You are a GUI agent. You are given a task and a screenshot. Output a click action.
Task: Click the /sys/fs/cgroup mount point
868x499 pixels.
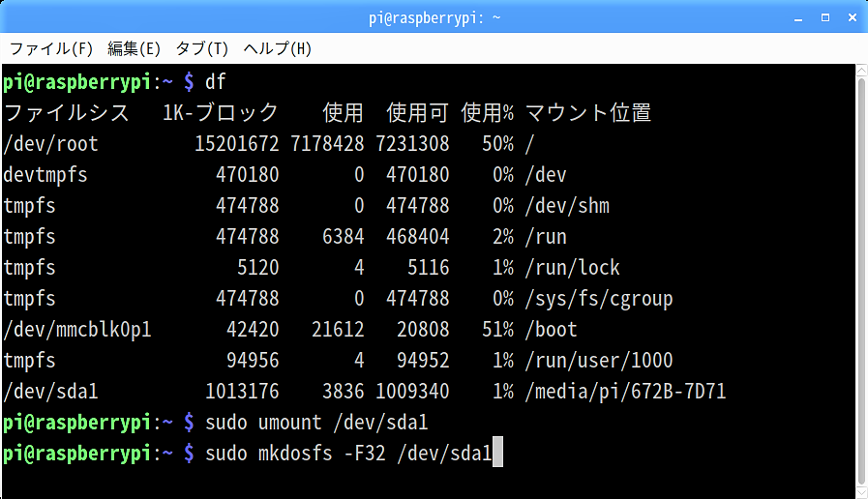click(598, 299)
